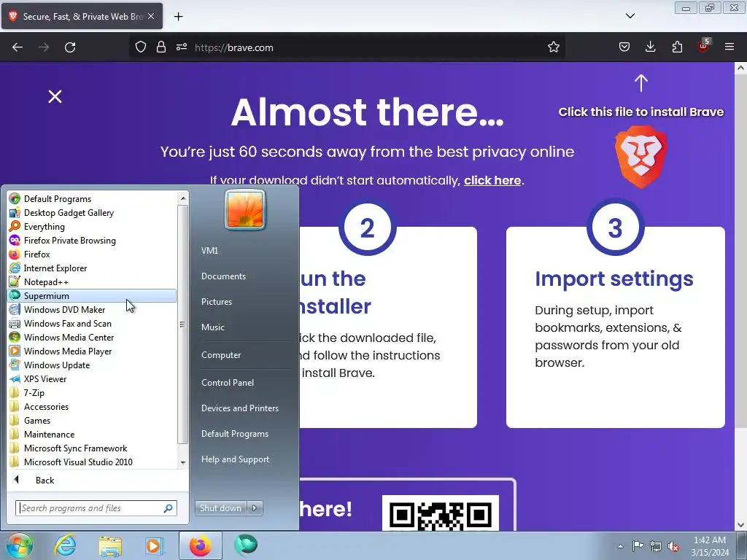Viewport: 747px width, 560px height.
Task: Click the Shut down button
Action: click(221, 508)
